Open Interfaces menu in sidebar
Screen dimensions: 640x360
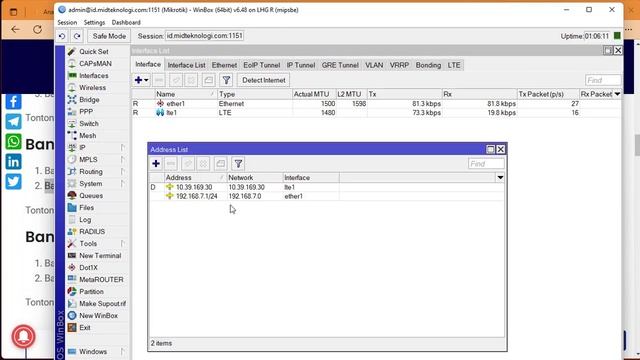(x=93, y=76)
